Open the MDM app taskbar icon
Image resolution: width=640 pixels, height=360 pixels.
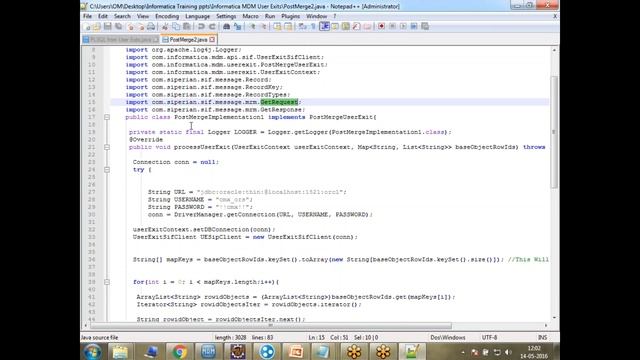[209, 351]
